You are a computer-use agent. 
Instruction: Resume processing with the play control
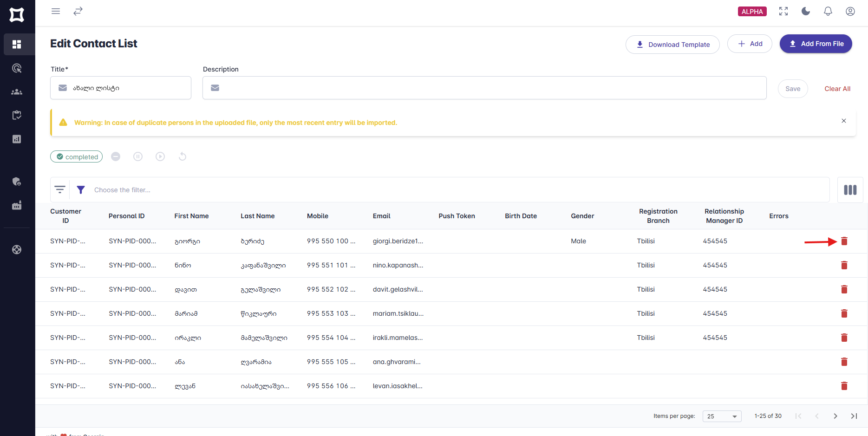click(160, 156)
